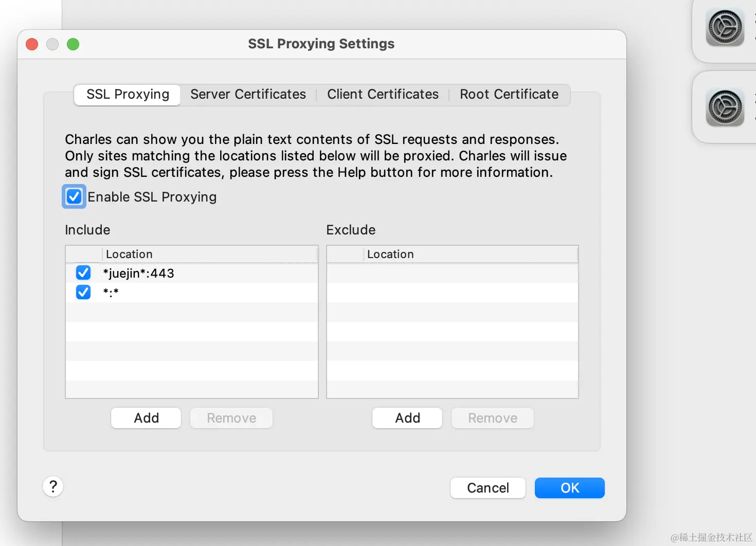Click the first empty row in Exclude list
The height and width of the screenshot is (546, 756).
pos(453,273)
